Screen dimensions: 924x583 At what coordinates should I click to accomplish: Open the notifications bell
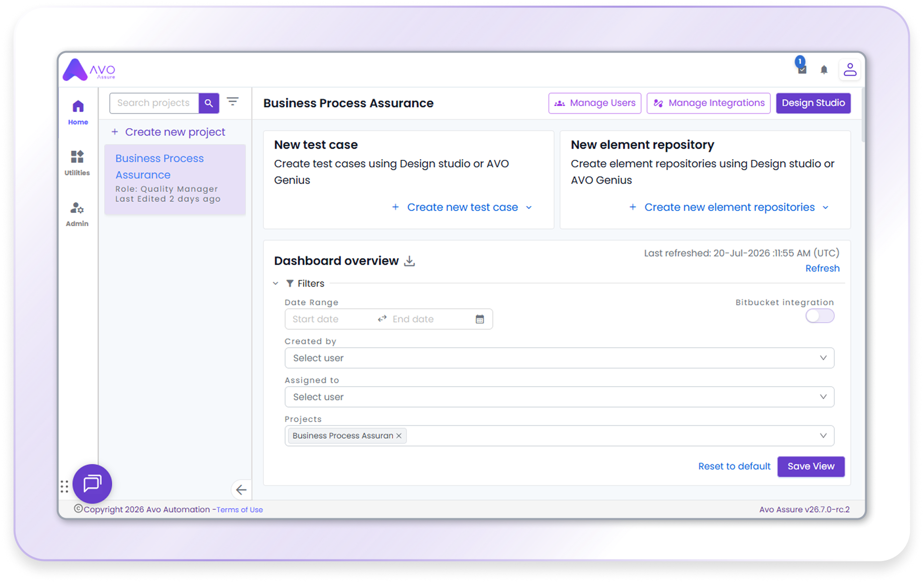[x=824, y=70]
